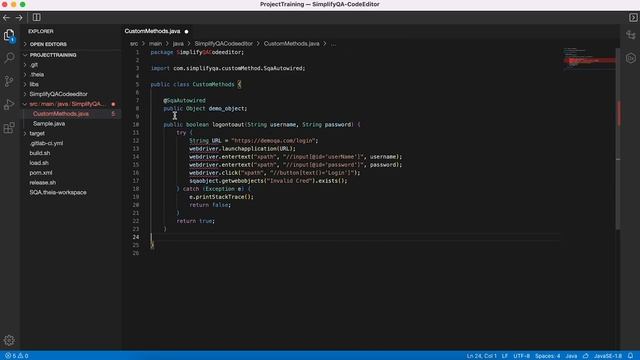Open the release.sh file
Image resolution: width=640 pixels, height=360 pixels.
tap(42, 182)
